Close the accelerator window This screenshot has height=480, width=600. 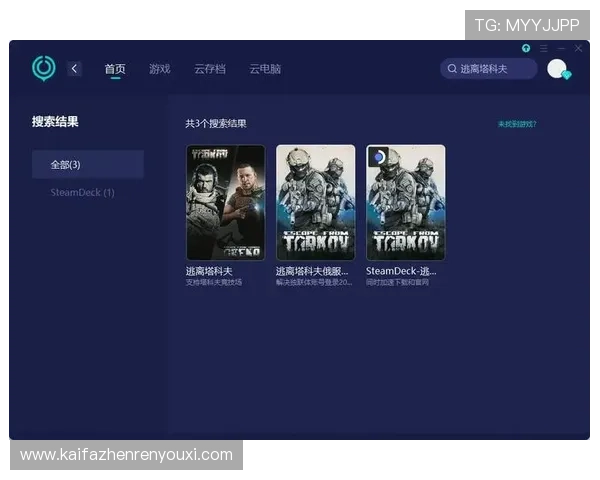pyautogui.click(x=578, y=48)
